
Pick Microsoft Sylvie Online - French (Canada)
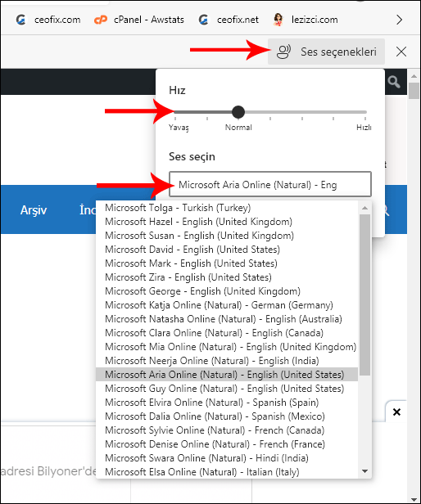coord(227,430)
